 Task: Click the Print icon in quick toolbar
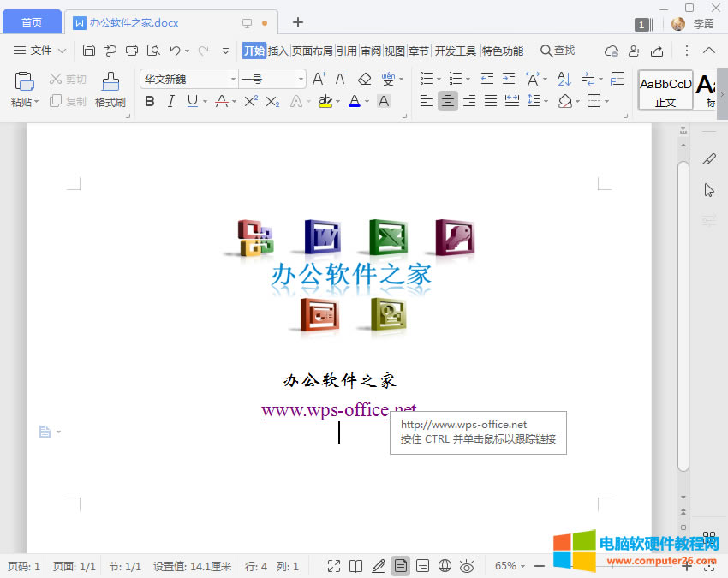point(132,51)
